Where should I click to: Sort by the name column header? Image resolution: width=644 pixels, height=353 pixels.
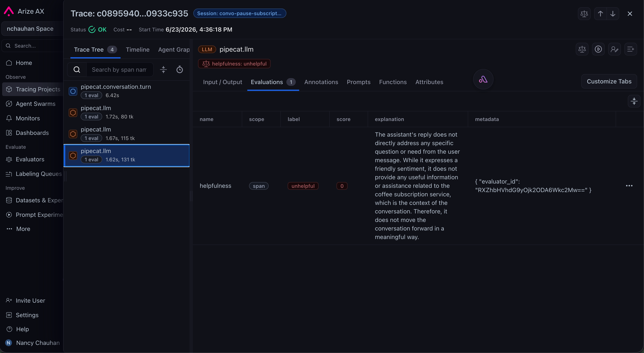point(207,119)
